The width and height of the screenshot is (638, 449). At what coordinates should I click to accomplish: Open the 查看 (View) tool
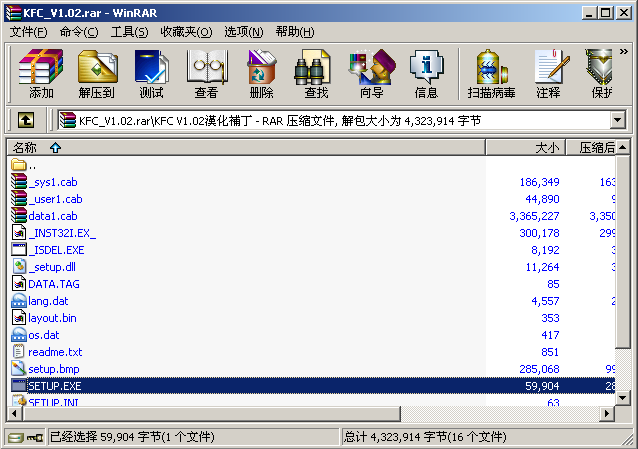207,74
